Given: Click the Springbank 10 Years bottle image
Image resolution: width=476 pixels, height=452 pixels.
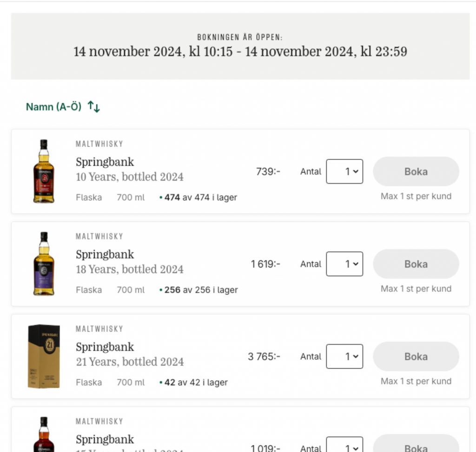Looking at the screenshot, I should [x=44, y=171].
